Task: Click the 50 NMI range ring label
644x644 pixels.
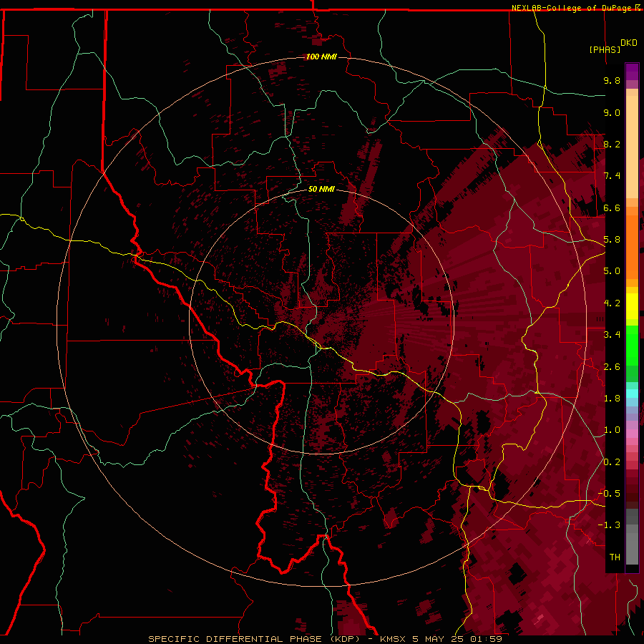Action: pyautogui.click(x=321, y=189)
